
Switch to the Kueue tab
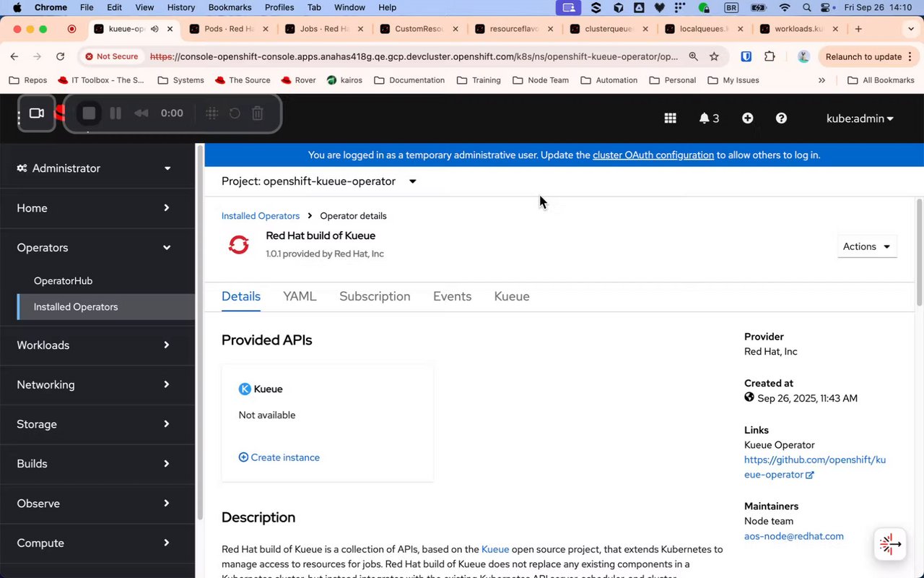tap(512, 296)
